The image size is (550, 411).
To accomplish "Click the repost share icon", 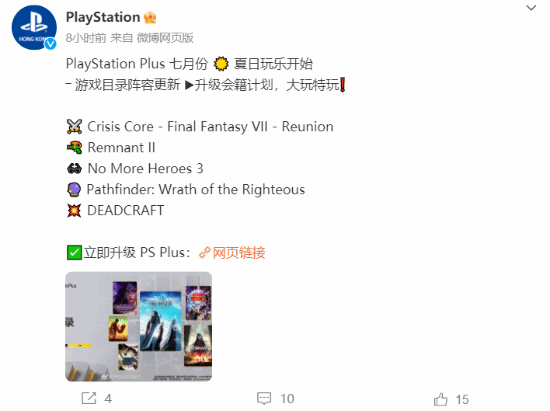I will [x=89, y=398].
